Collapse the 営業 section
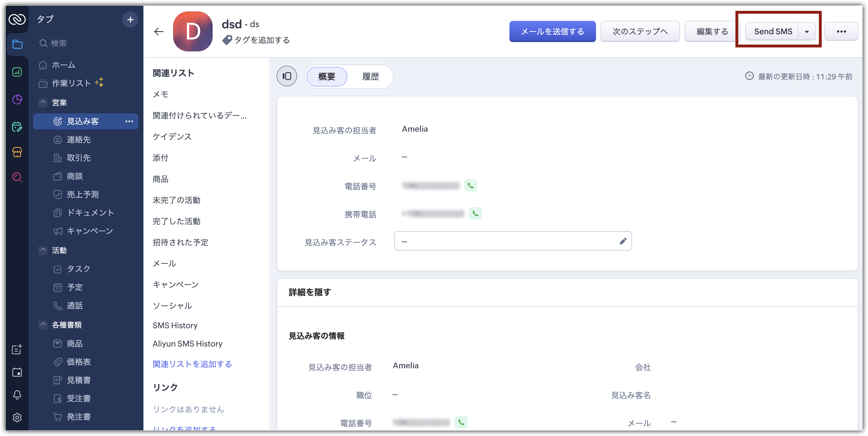The image size is (868, 436). pos(43,102)
